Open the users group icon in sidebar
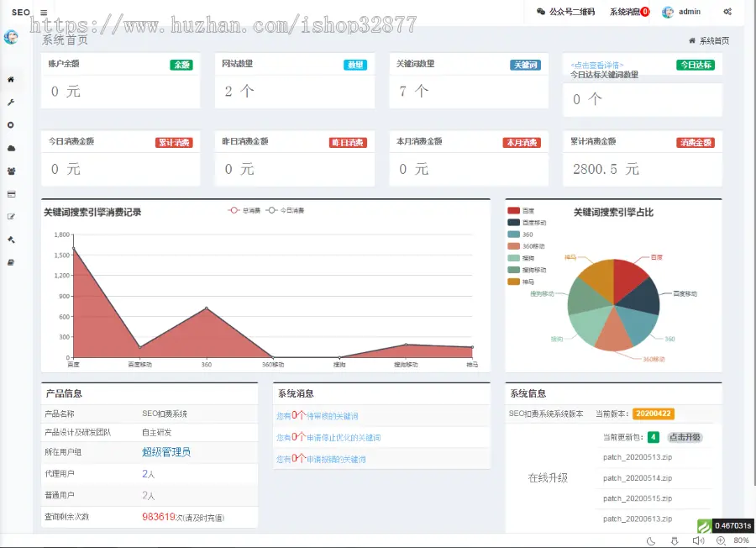The height and width of the screenshot is (548, 756). (11, 171)
